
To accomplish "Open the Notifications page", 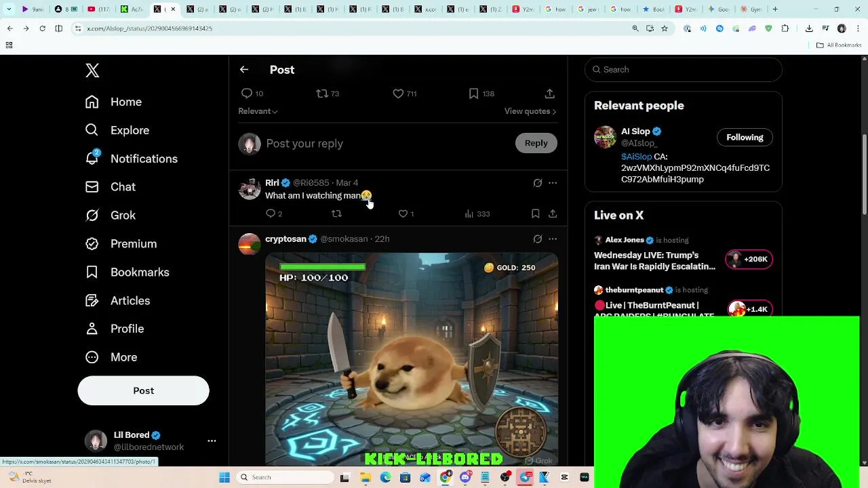I will tap(132, 159).
